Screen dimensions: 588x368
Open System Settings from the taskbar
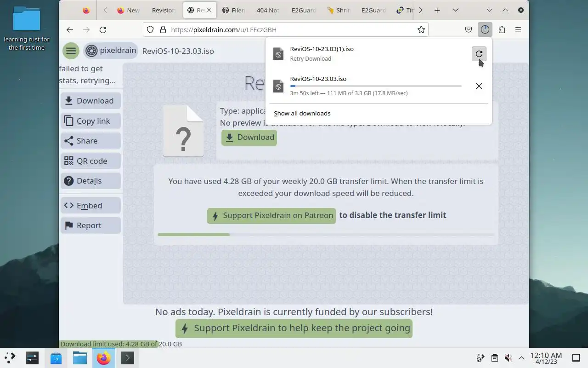tap(32, 357)
